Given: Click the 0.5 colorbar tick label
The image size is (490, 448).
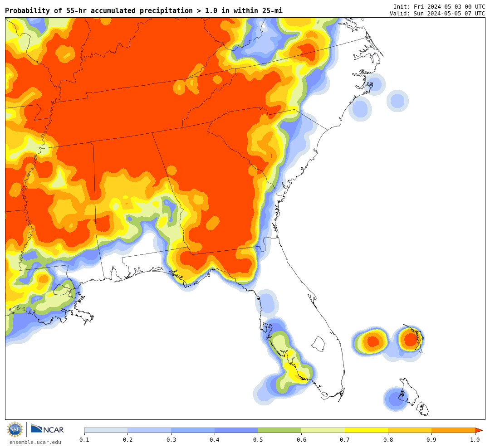Looking at the screenshot, I should [258, 440].
